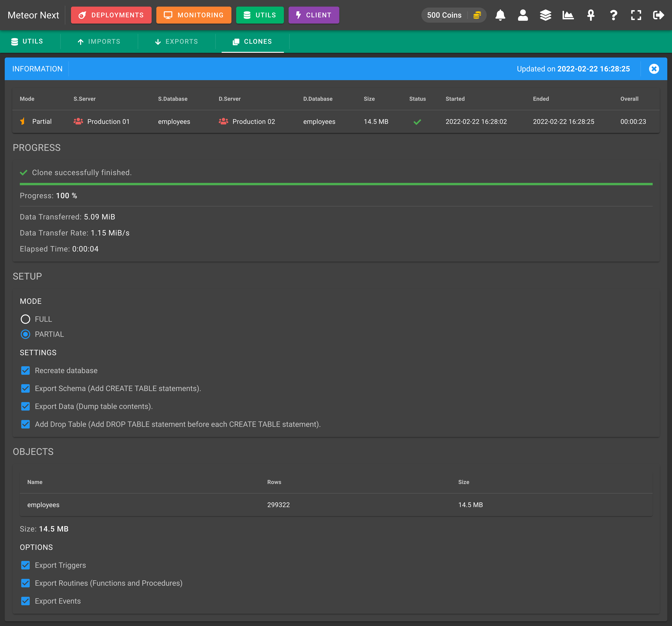Click the green clone progress bar

[336, 184]
